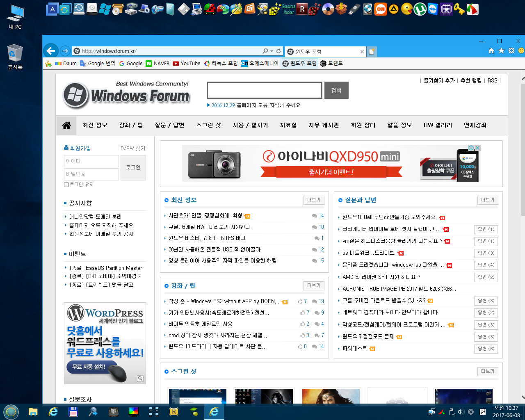Launch uTorrent from the top dock
This screenshot has height=420, width=525.
point(420,9)
